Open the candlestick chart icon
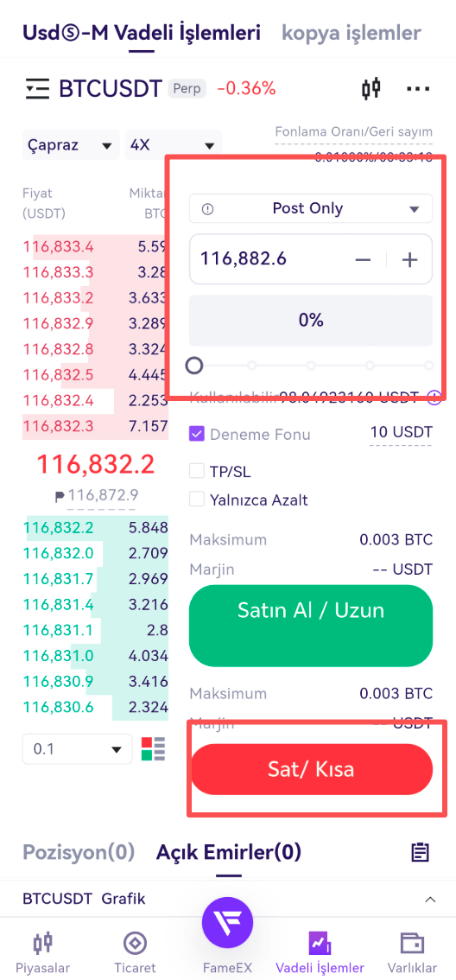Viewport: 456px width, 980px height. (371, 89)
